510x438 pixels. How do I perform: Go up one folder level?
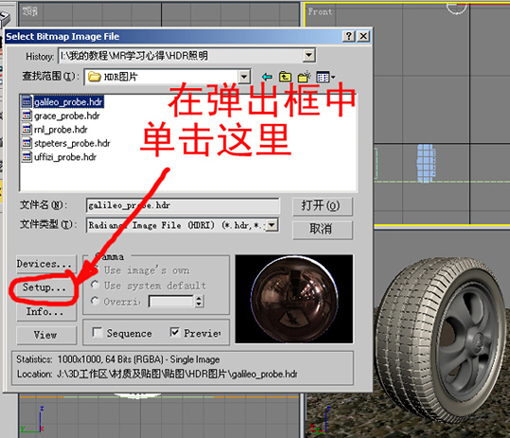pyautogui.click(x=285, y=77)
